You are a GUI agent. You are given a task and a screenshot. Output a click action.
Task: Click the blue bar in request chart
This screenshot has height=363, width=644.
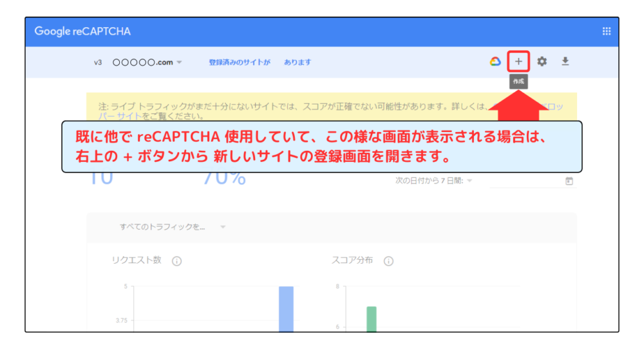pos(286,309)
